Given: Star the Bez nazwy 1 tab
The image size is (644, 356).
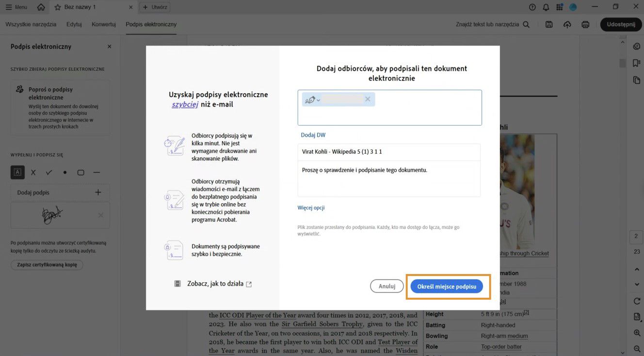Looking at the screenshot, I should [x=58, y=7].
